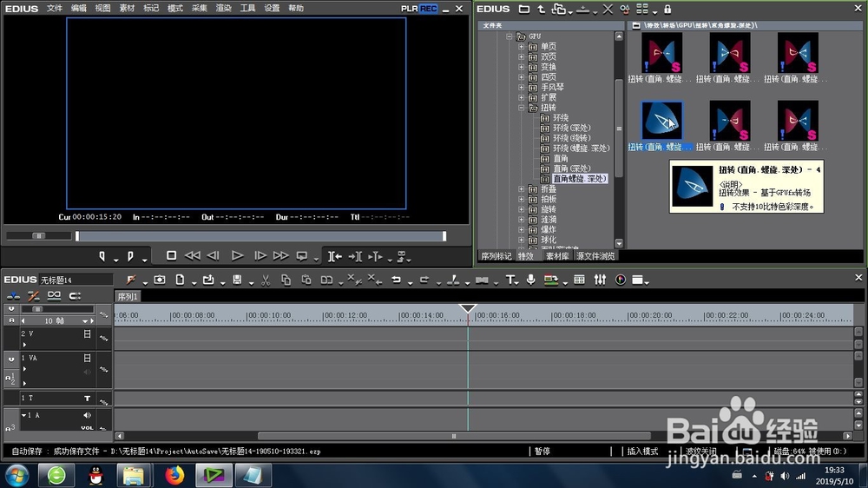Open the 文件 menu

point(54,9)
